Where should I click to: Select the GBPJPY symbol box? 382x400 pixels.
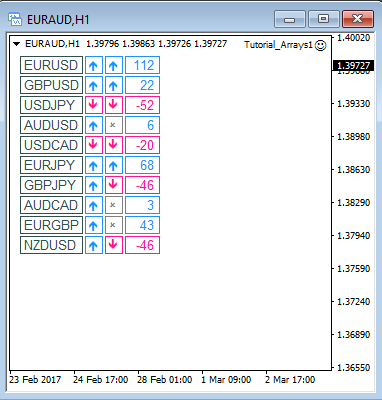(51, 185)
